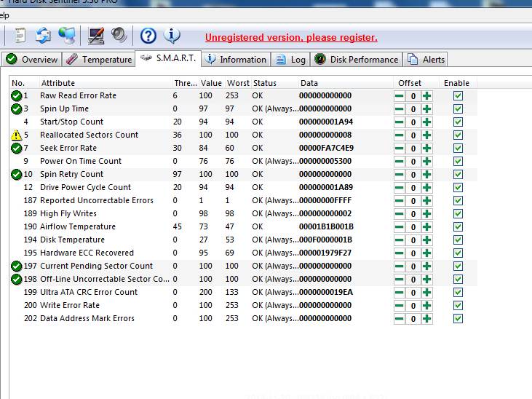Screen dimensions: 532x399
Task: Open the Disk Performance tab
Action: click(x=356, y=60)
